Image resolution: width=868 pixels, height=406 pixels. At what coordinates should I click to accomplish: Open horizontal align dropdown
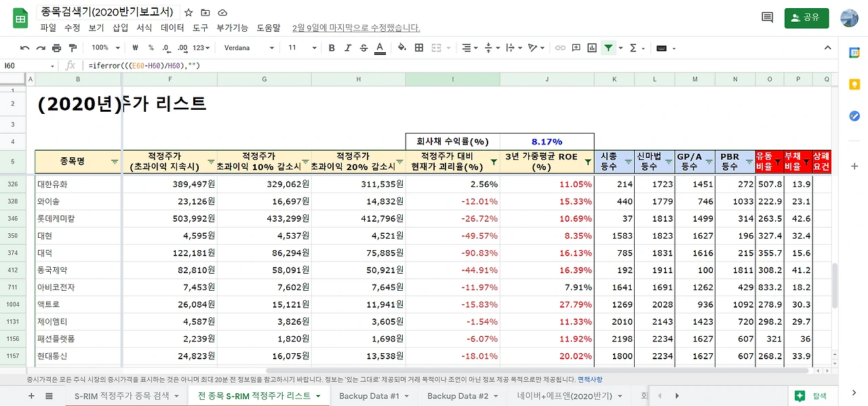tap(469, 48)
